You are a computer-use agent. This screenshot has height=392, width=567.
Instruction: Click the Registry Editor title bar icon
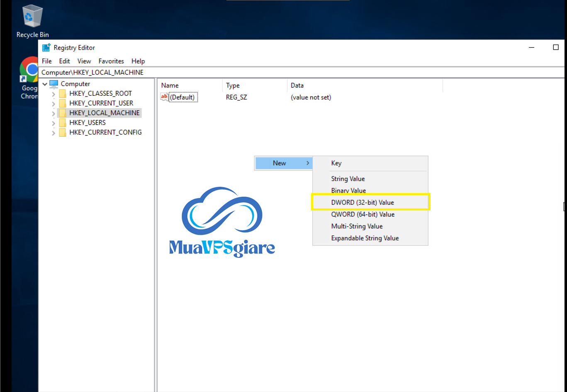tap(46, 48)
